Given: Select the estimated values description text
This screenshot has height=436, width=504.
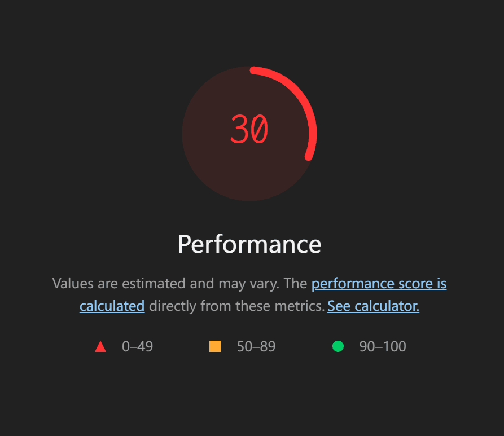Looking at the screenshot, I should click(x=249, y=294).
